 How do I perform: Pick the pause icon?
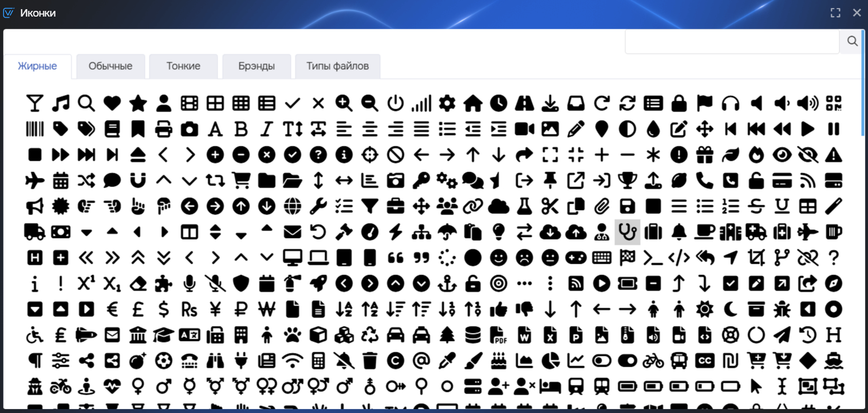tap(834, 129)
